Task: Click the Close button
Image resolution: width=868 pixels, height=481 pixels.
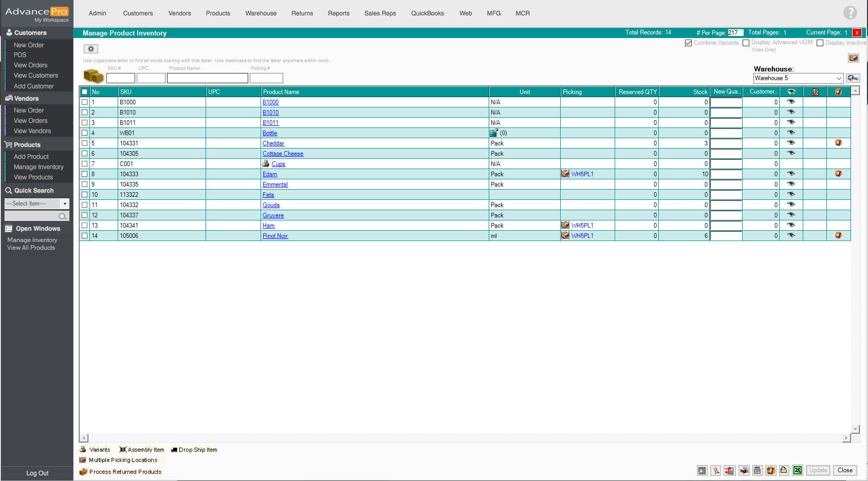Action: (x=844, y=470)
